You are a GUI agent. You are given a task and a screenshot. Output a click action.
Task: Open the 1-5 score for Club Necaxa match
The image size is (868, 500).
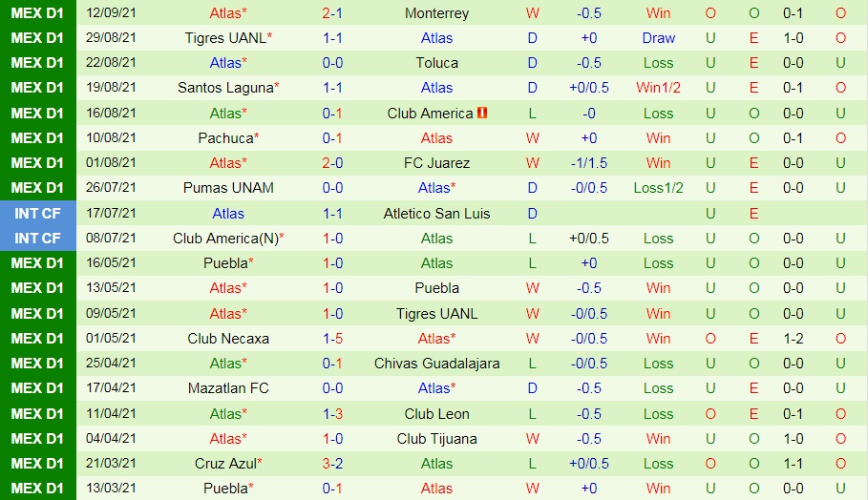(x=332, y=339)
